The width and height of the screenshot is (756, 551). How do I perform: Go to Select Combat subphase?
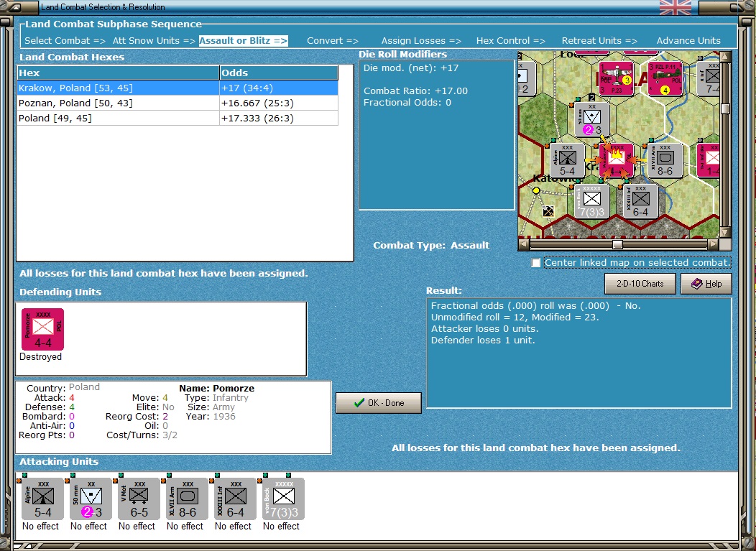(65, 40)
